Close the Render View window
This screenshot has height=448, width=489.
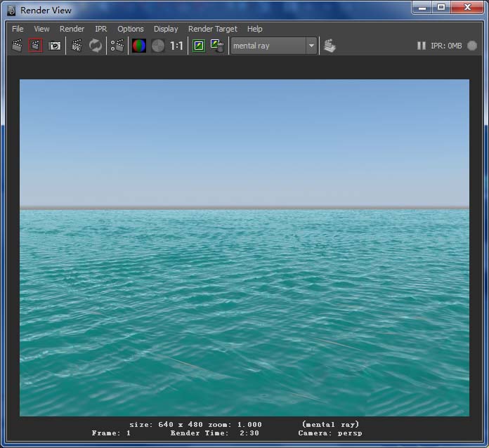pyautogui.click(x=467, y=8)
